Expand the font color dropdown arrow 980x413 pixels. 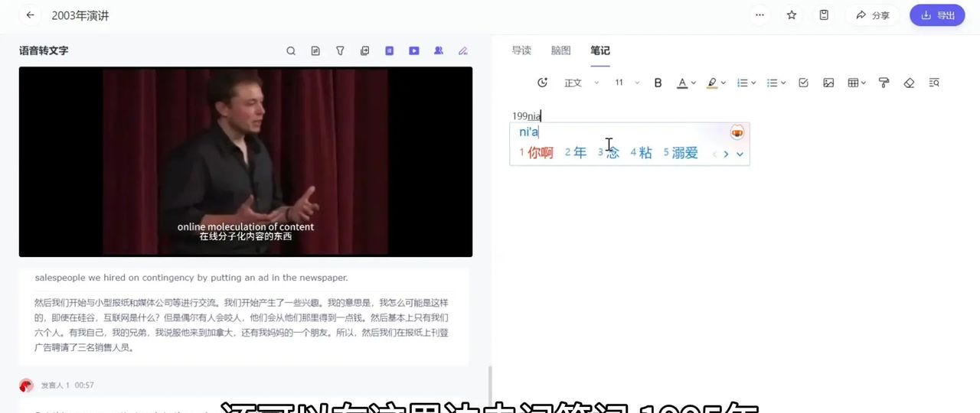694,83
